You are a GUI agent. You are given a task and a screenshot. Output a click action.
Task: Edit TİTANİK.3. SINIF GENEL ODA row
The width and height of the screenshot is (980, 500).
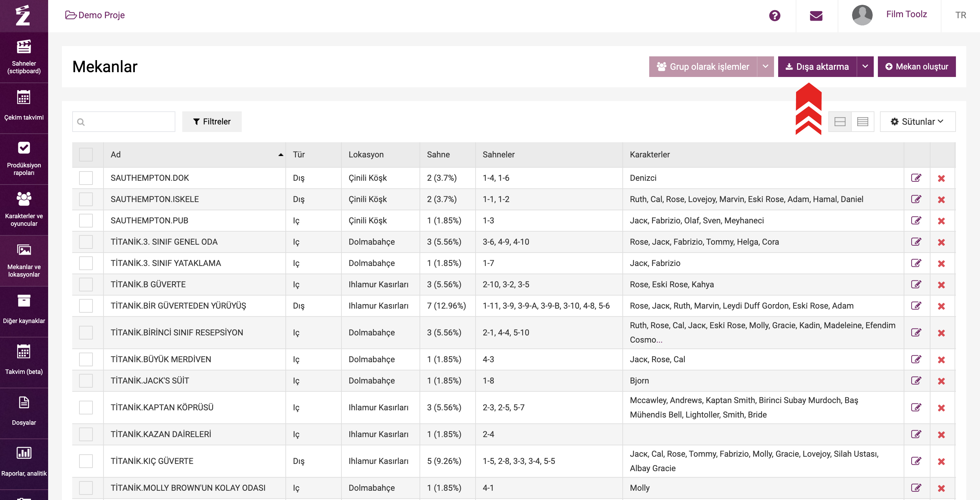[916, 242]
